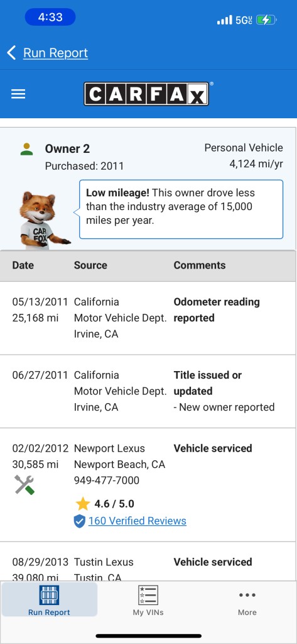Tap the gold rating star

(83, 504)
